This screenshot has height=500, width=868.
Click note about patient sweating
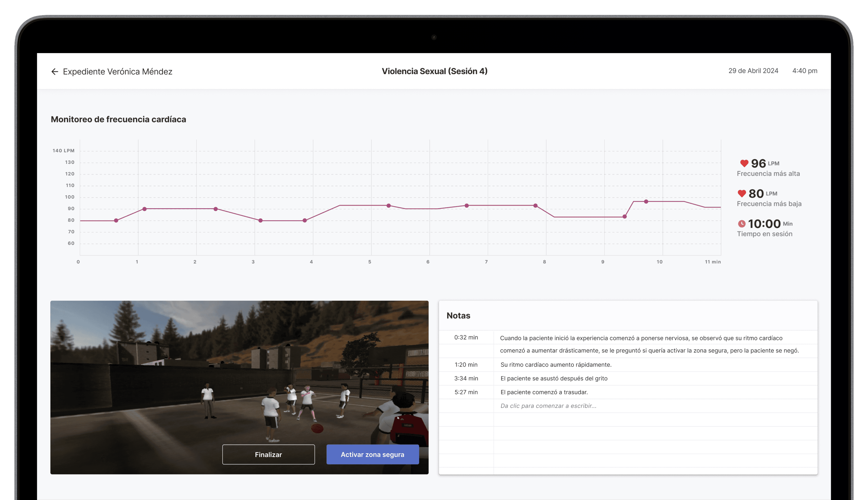544,392
